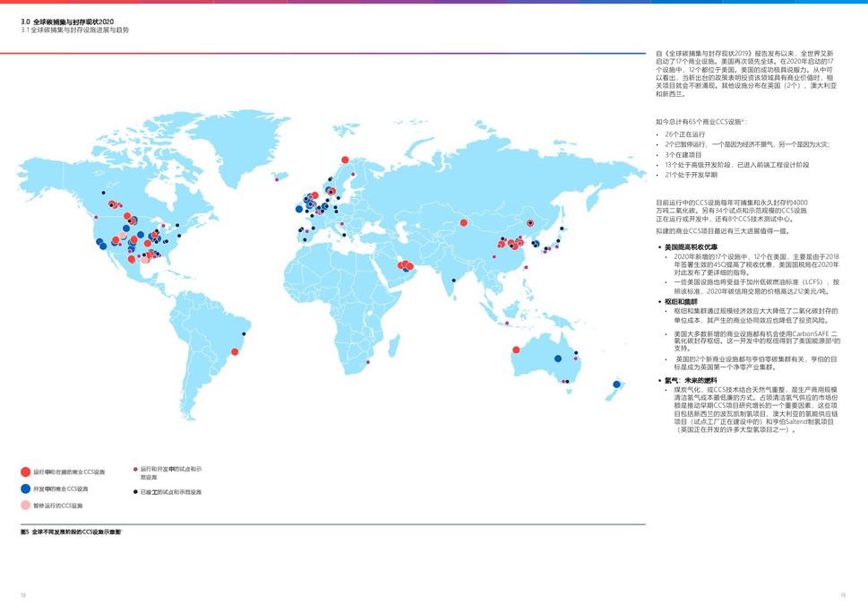Viewport: 868px width, 614px height.
Task: Click the pink suspended CCS facilities legend circle
Action: (25, 506)
